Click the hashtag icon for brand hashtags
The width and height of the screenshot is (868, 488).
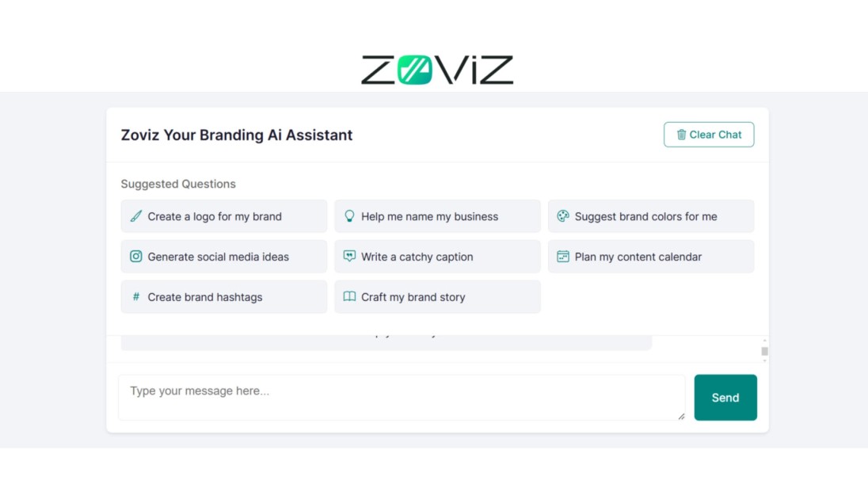click(136, 296)
